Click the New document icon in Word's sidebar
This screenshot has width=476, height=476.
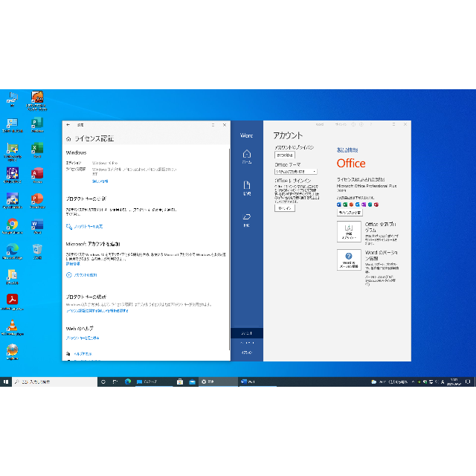[247, 188]
